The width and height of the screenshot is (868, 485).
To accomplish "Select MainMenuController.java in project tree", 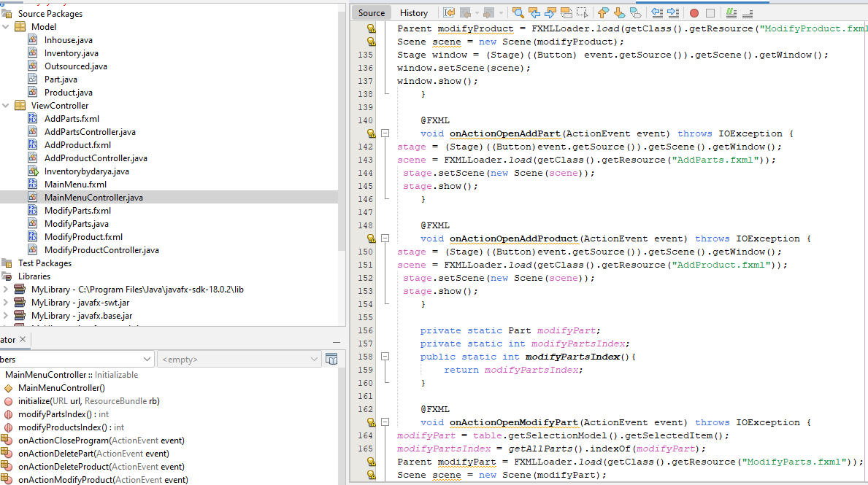I will (93, 198).
